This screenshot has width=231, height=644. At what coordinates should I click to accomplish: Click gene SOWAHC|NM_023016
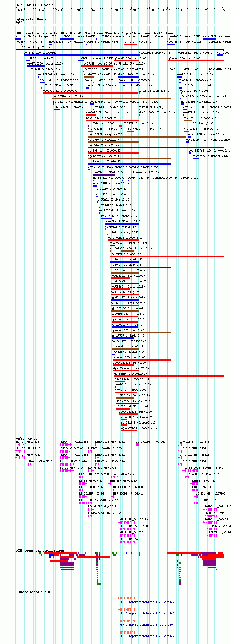point(40,461)
